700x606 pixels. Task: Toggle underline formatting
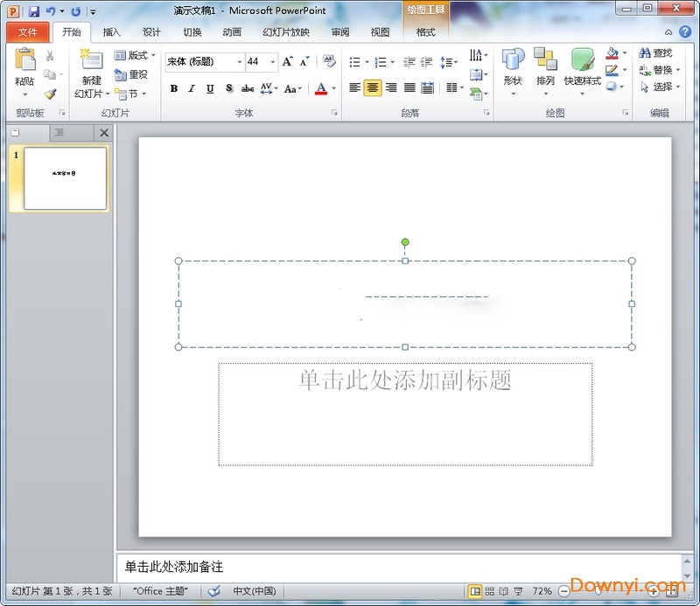click(209, 88)
